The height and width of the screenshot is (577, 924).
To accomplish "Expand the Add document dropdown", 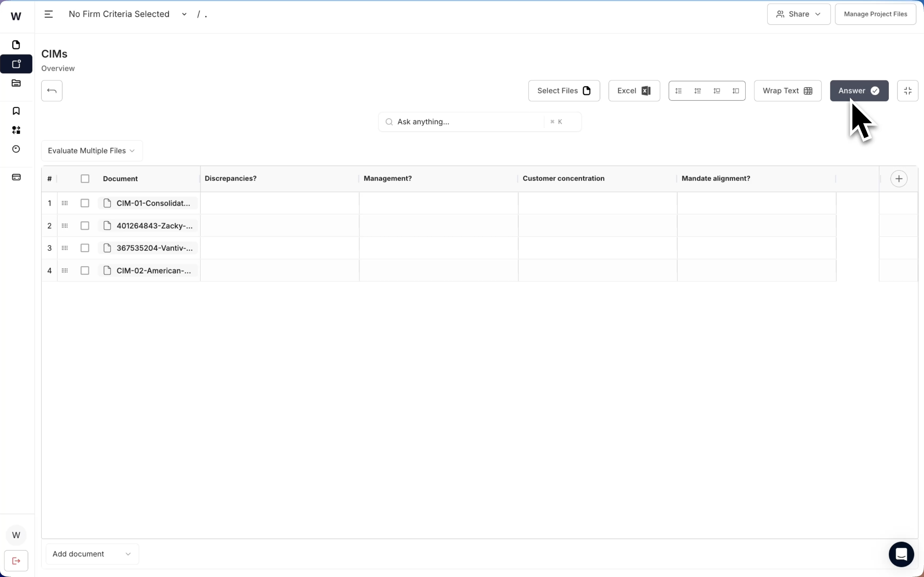I will coord(92,554).
